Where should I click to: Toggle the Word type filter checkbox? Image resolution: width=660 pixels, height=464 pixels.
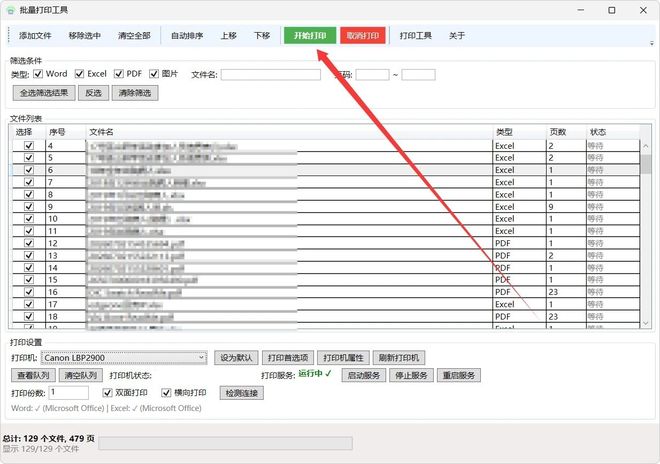tap(38, 74)
